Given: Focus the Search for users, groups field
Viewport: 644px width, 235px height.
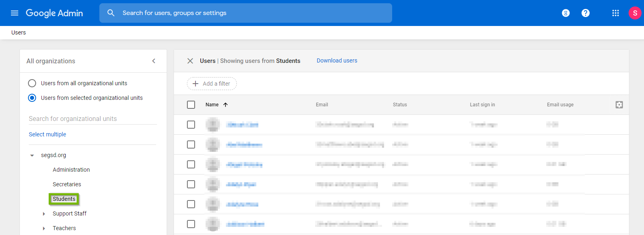Looking at the screenshot, I should click(x=246, y=13).
